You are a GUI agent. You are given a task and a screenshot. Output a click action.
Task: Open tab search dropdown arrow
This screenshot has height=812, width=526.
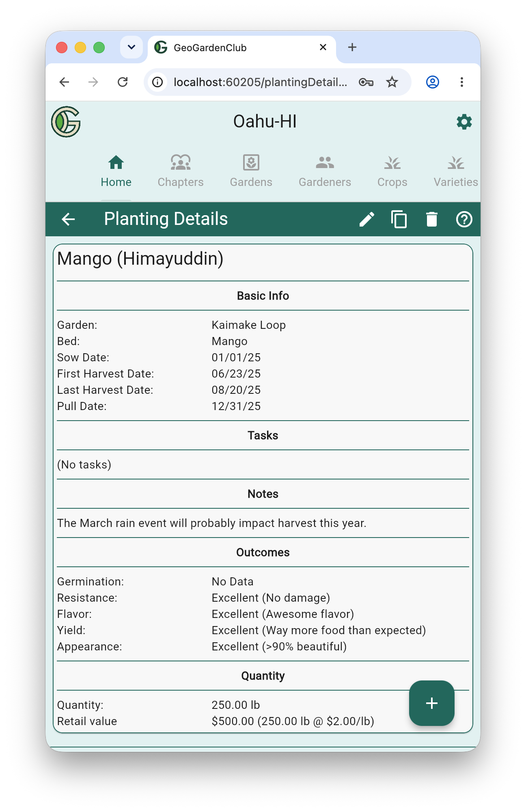click(131, 47)
